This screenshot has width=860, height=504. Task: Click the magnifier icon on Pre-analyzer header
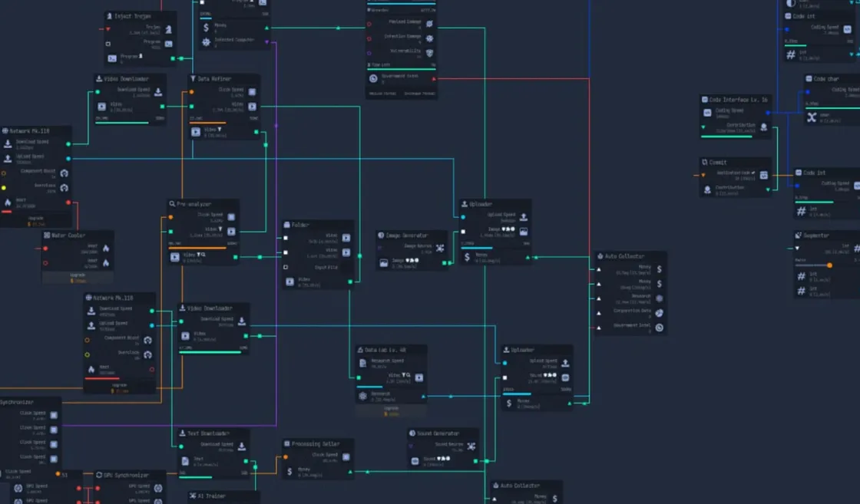[173, 204]
